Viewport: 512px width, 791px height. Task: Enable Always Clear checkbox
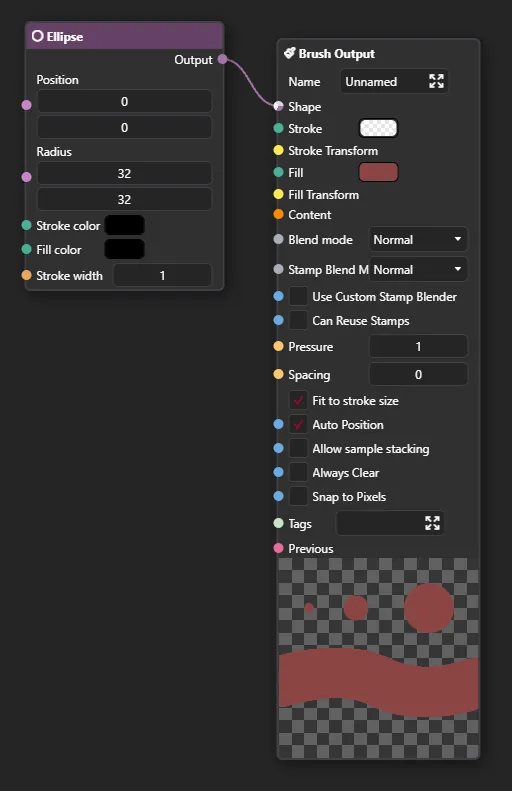298,472
